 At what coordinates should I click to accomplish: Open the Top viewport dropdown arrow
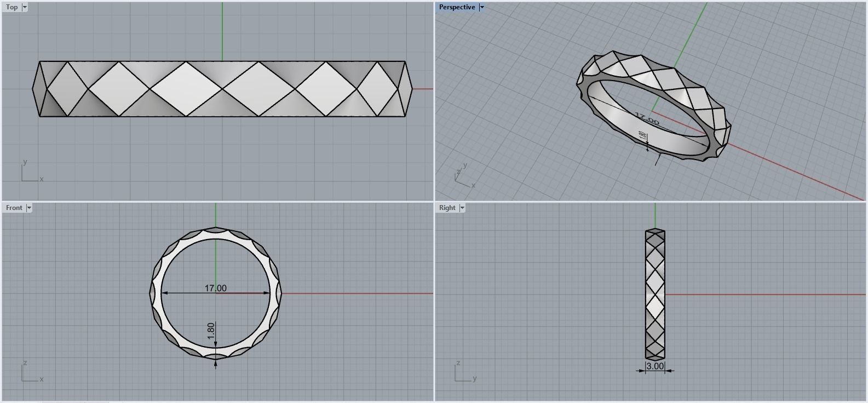(x=25, y=7)
